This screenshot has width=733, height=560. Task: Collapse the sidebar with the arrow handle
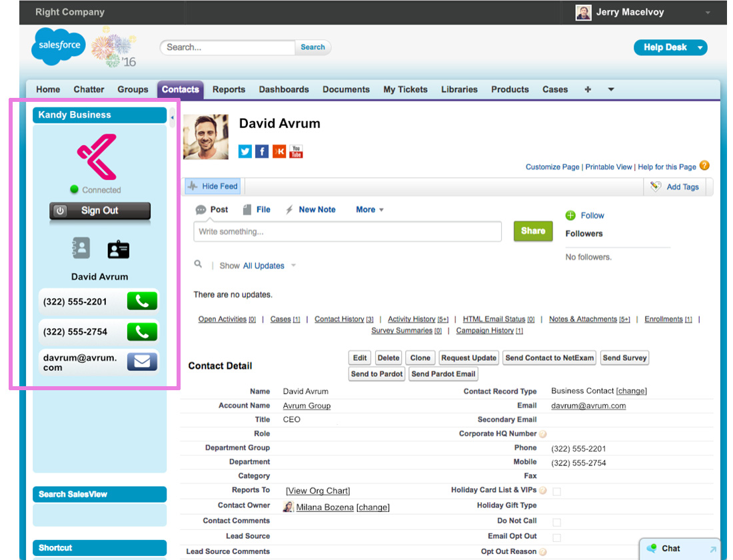(x=172, y=118)
